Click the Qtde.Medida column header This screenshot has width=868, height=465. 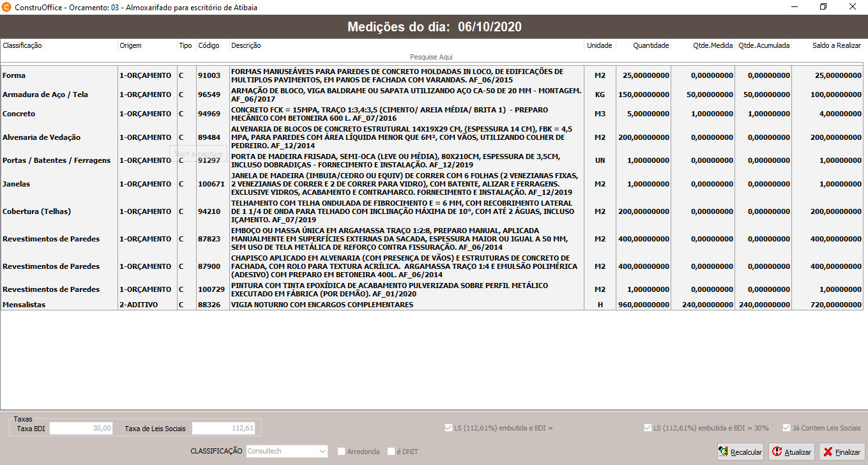click(x=713, y=45)
